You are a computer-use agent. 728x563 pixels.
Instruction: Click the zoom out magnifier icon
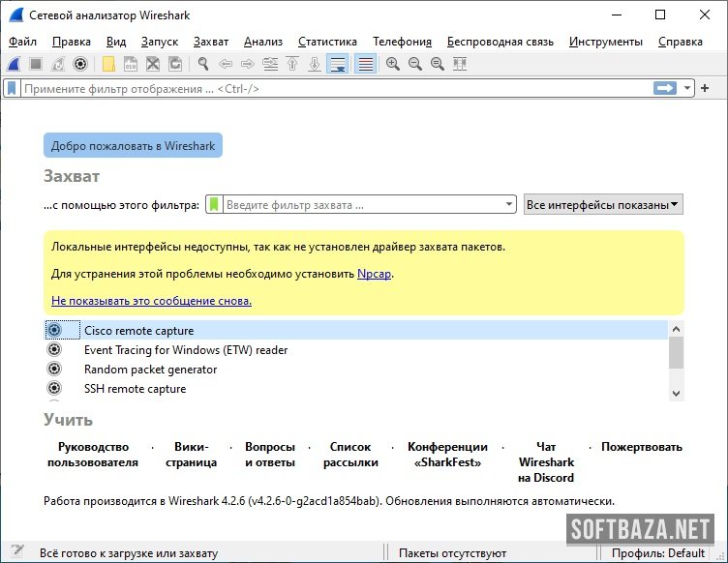point(414,64)
